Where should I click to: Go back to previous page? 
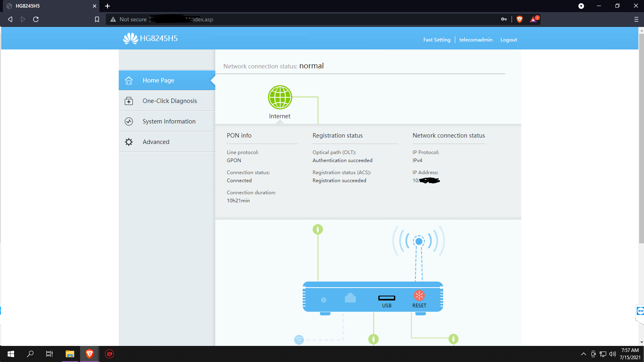pyautogui.click(x=10, y=19)
